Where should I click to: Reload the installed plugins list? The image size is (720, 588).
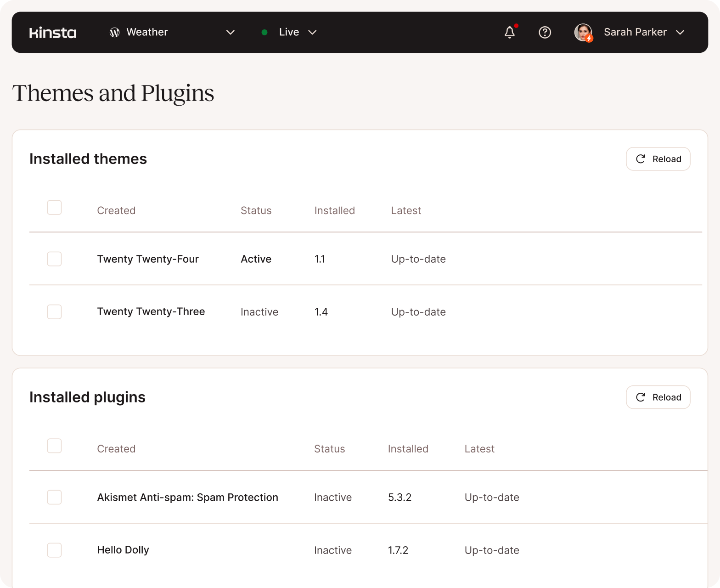click(x=658, y=397)
